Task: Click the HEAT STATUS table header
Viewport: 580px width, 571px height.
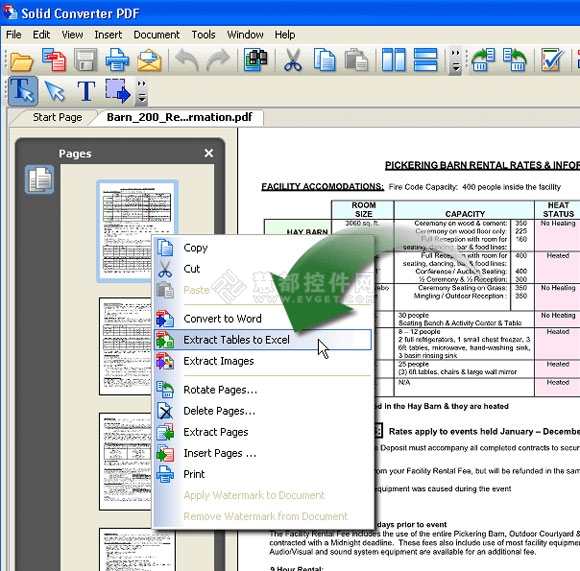Action: (558, 210)
